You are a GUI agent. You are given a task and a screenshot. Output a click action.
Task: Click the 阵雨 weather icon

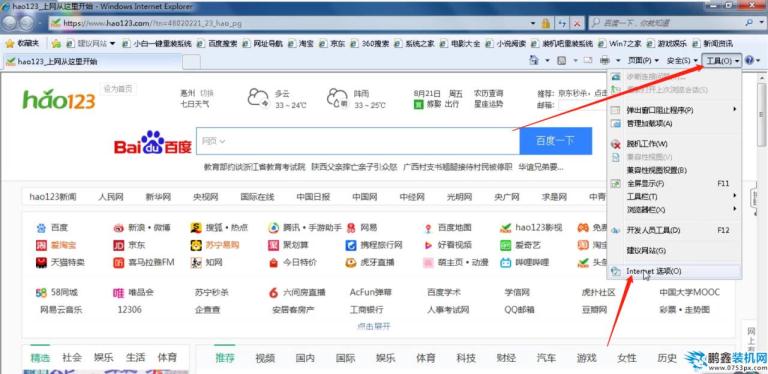(337, 97)
